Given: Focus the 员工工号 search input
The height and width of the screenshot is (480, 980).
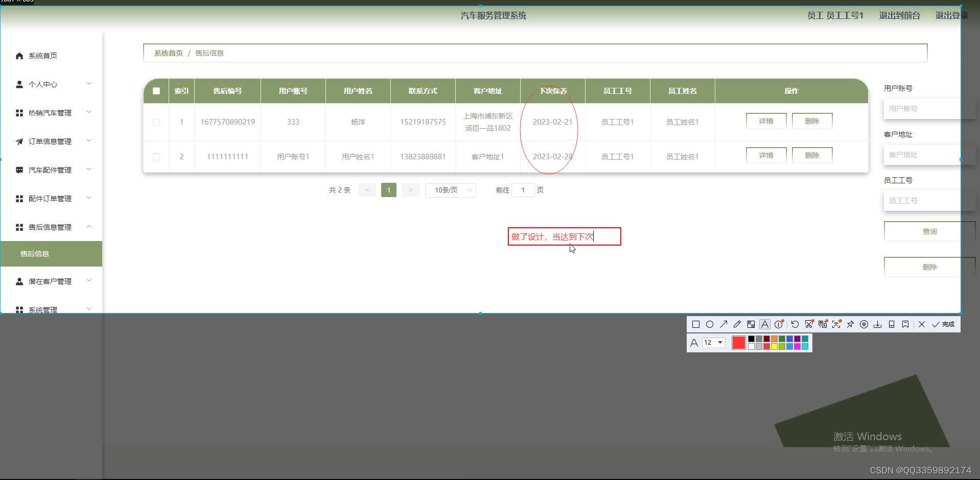Looking at the screenshot, I should (x=929, y=201).
